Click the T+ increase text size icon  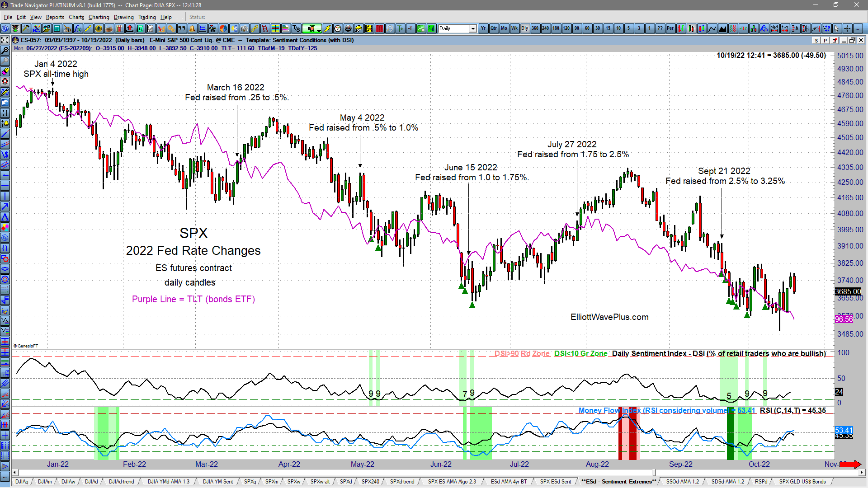pyautogui.click(x=401, y=28)
